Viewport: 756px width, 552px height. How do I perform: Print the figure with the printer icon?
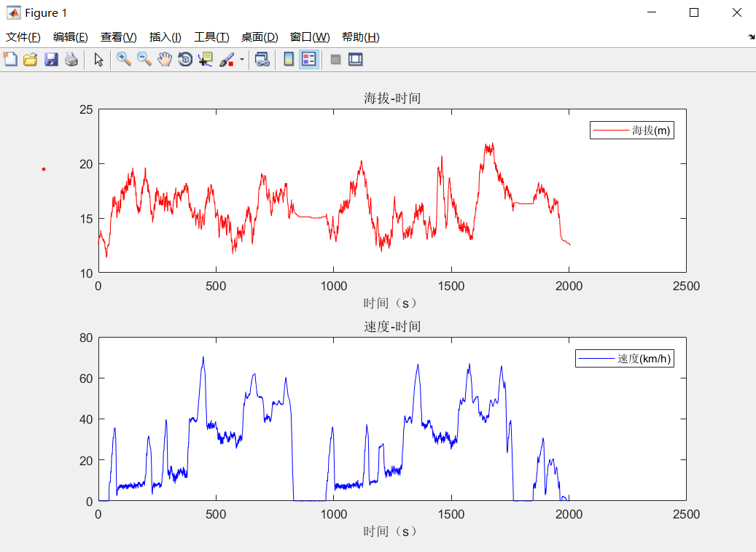(x=71, y=59)
